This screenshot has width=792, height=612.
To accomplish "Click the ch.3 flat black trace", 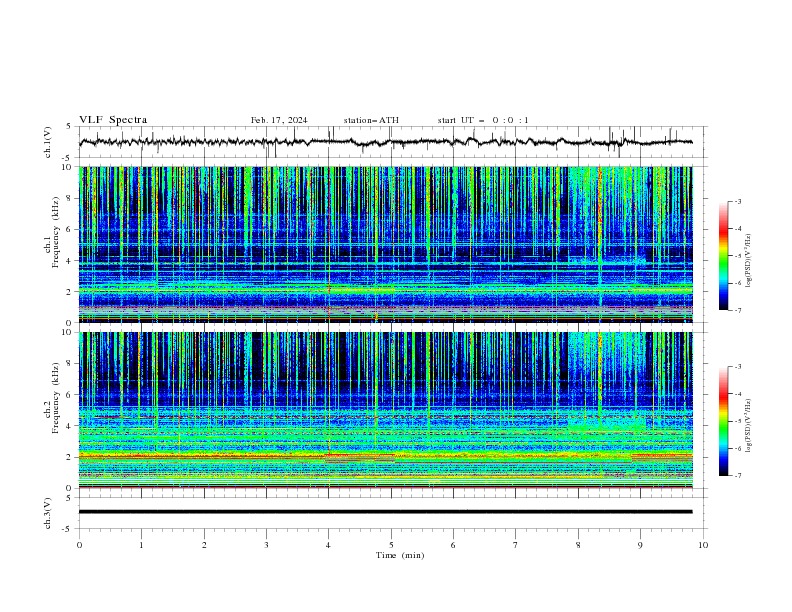I will coord(385,512).
